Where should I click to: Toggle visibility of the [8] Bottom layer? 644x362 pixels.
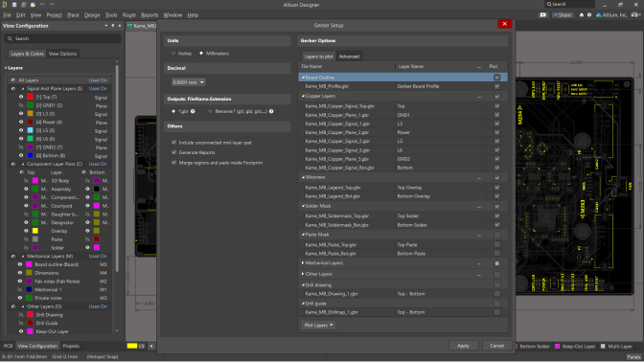pyautogui.click(x=21, y=155)
